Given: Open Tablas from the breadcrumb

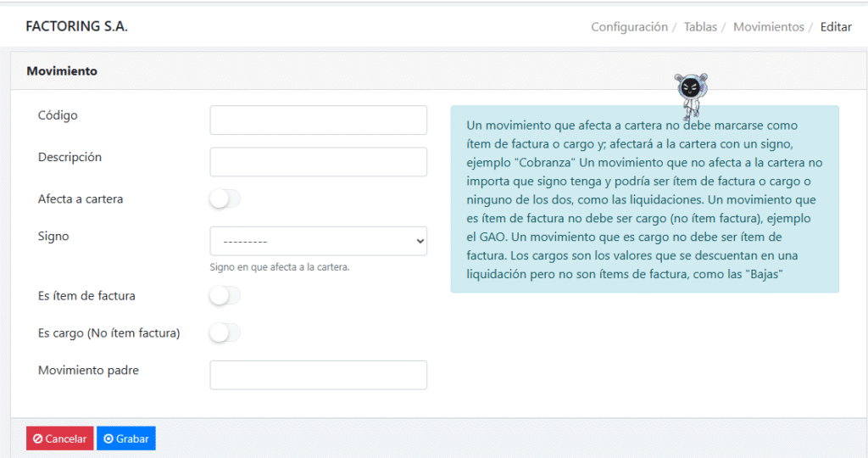Looking at the screenshot, I should [700, 27].
